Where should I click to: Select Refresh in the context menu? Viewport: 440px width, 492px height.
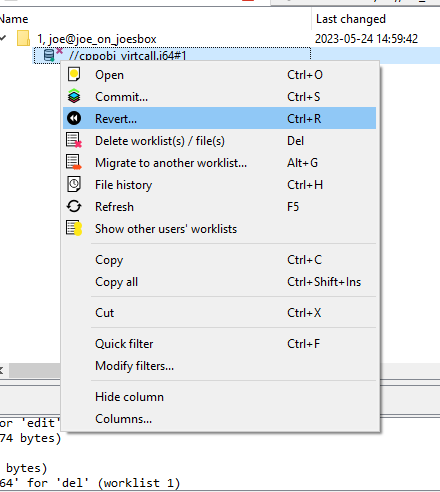(x=219, y=207)
